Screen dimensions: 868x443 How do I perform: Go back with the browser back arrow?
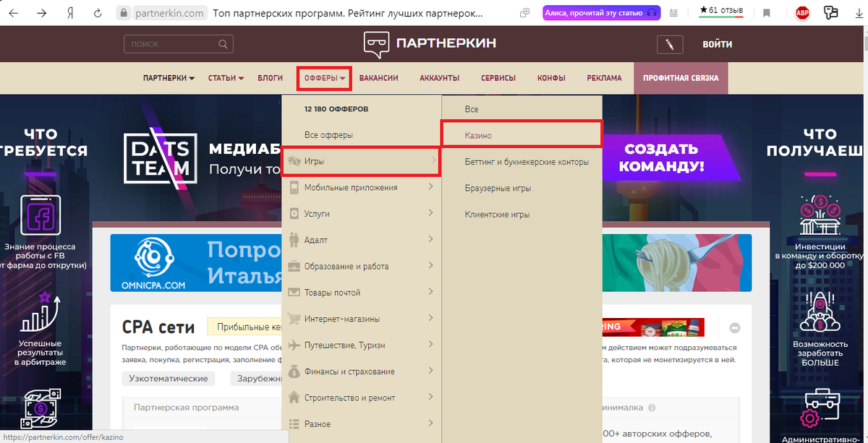tap(14, 13)
